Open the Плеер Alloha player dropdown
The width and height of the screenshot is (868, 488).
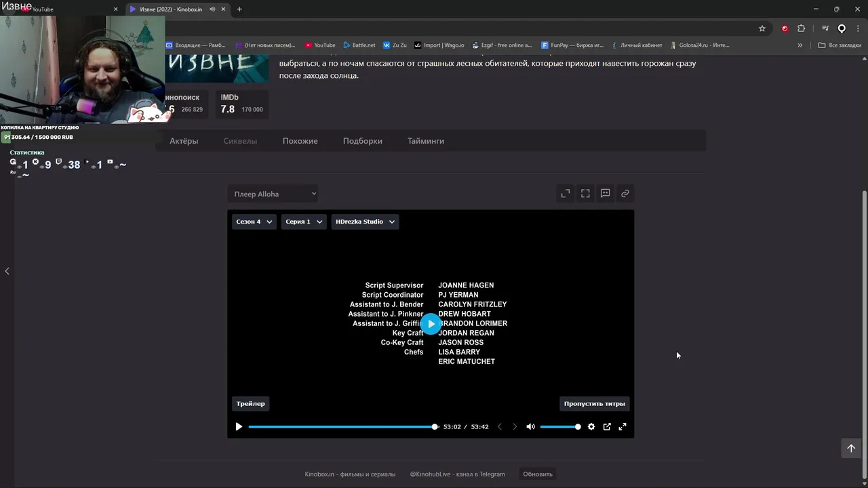click(273, 194)
